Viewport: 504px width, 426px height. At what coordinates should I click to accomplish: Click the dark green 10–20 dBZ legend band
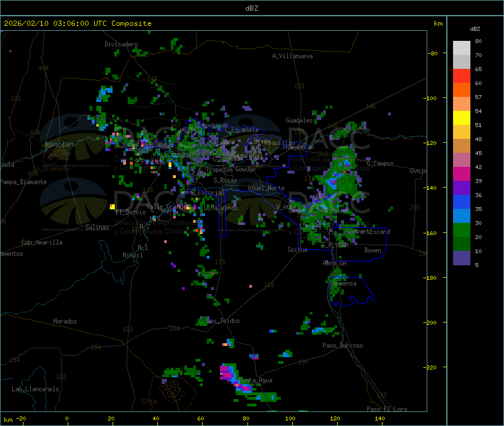pyautogui.click(x=461, y=244)
